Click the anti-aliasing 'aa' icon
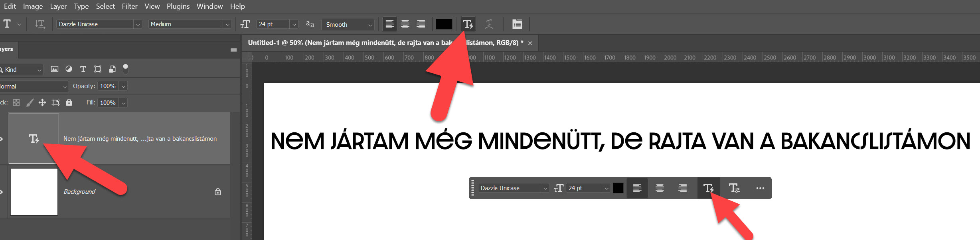This screenshot has height=240, width=980. tap(310, 24)
